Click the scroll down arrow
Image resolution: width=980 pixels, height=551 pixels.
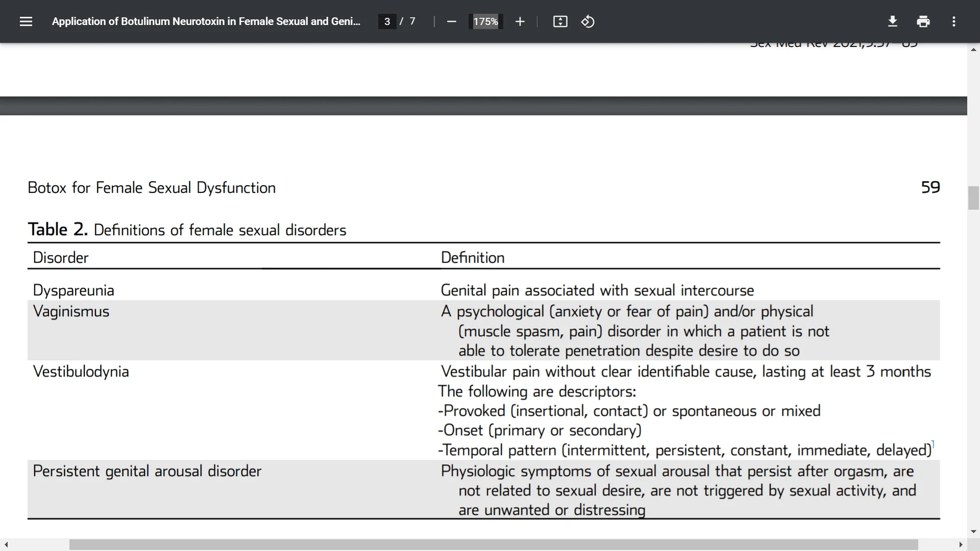(x=973, y=532)
